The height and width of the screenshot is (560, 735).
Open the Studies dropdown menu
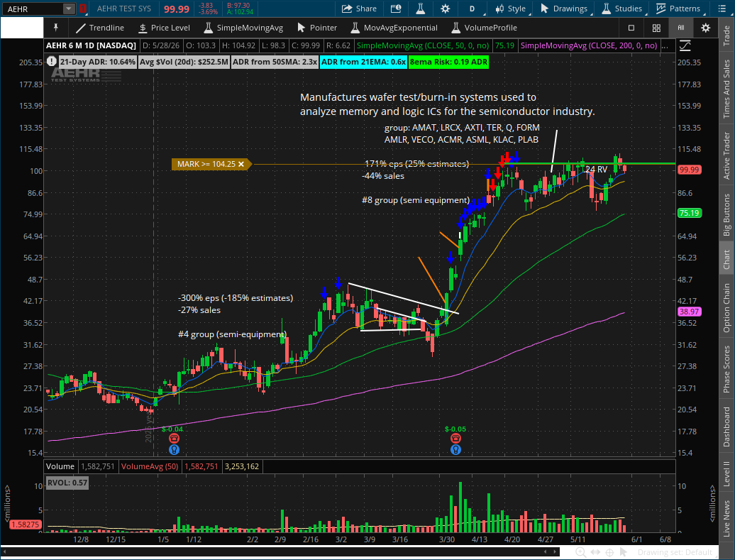pos(622,9)
